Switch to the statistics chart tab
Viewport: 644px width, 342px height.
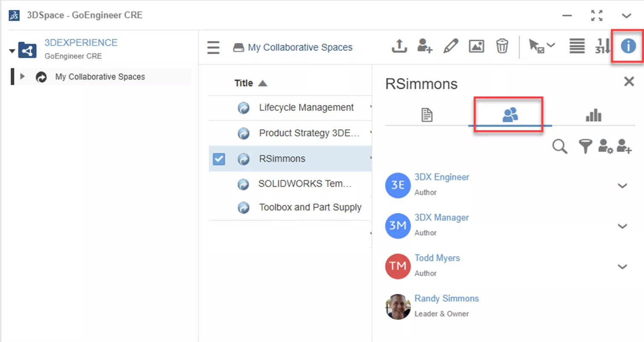point(593,115)
